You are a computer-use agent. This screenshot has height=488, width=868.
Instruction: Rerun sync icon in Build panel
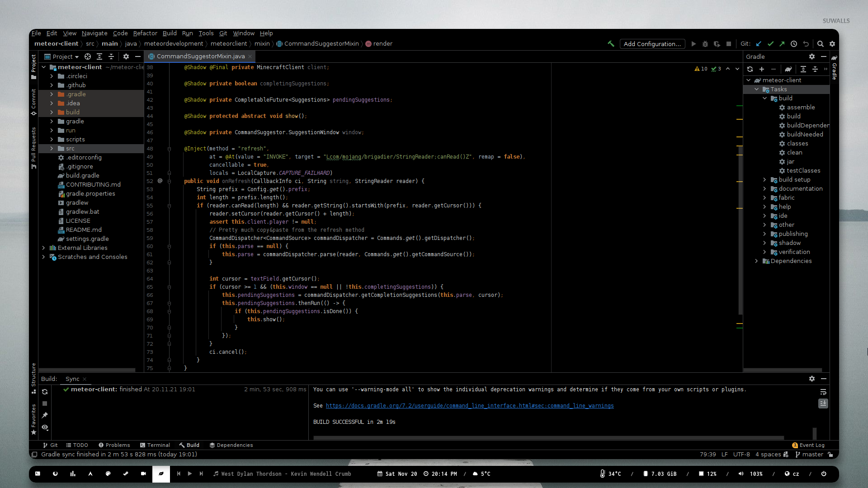[45, 392]
